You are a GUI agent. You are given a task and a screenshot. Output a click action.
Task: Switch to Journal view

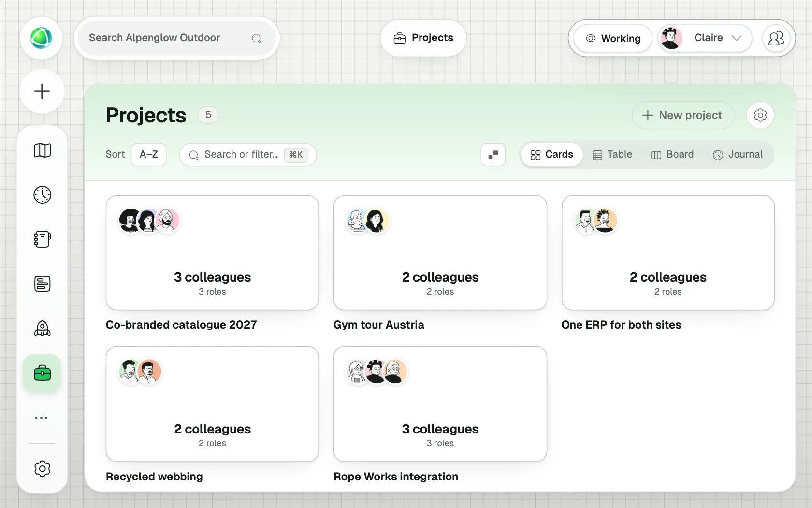(738, 155)
